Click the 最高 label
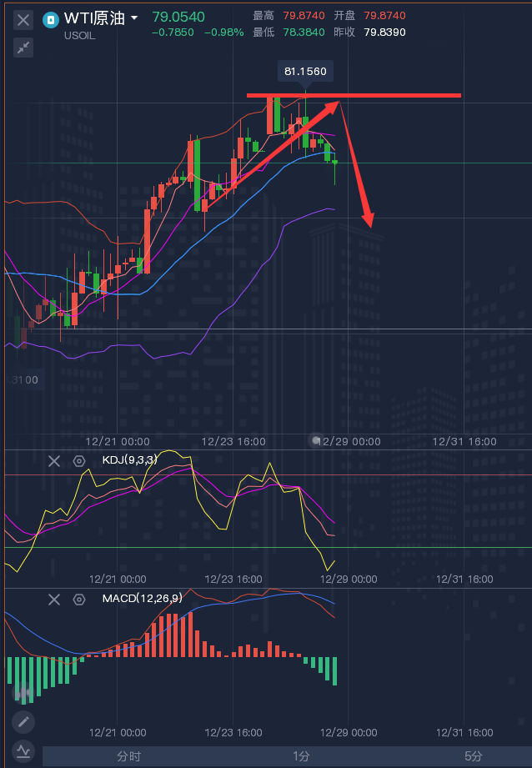The image size is (532, 768). point(263,16)
